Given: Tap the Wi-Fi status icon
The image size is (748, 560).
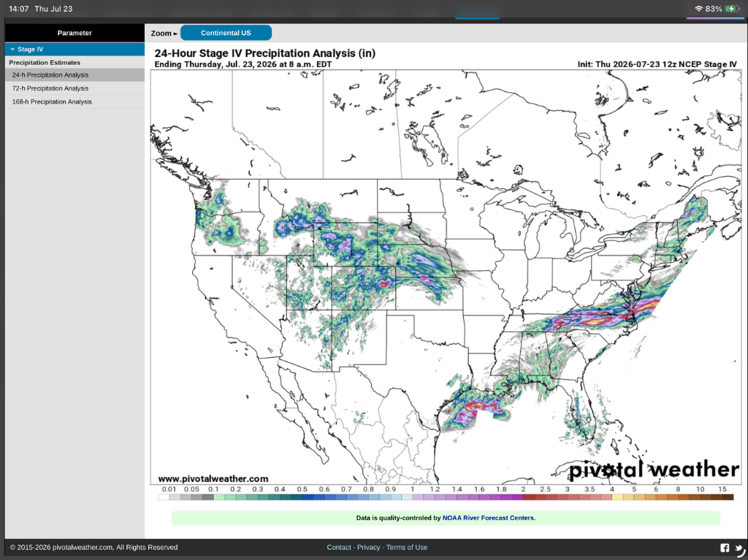Looking at the screenshot, I should 699,9.
